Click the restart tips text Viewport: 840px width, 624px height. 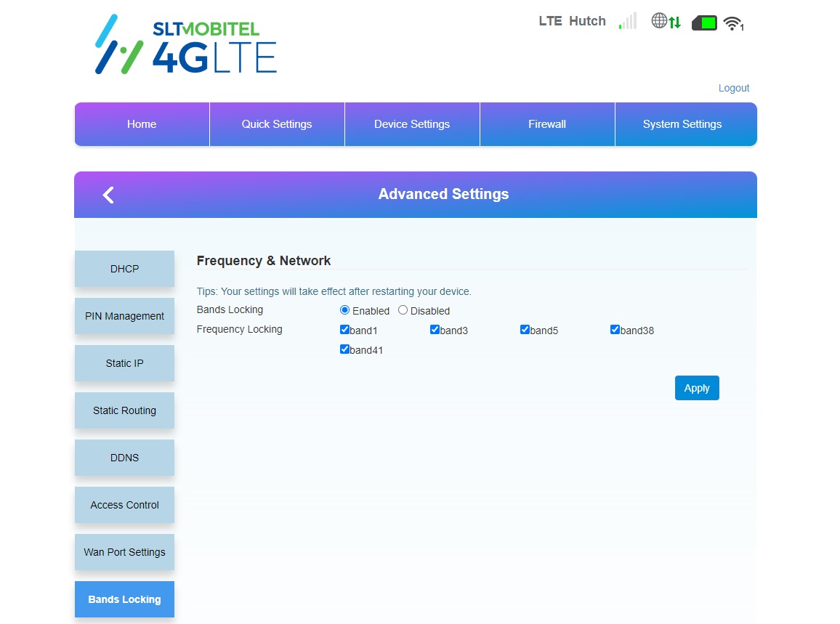(334, 291)
